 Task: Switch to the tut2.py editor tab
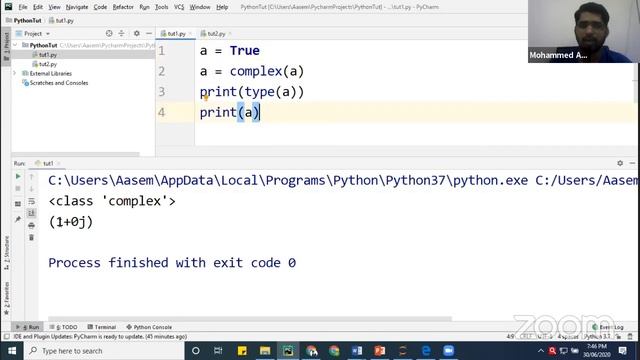click(x=216, y=33)
